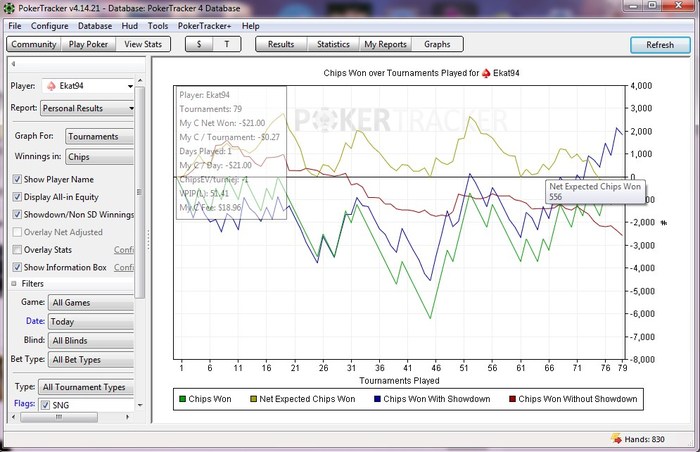Screen dimensions: 700x452
Task: Toggle Showdown/Non SD Winnings checkbox
Action: click(x=17, y=214)
